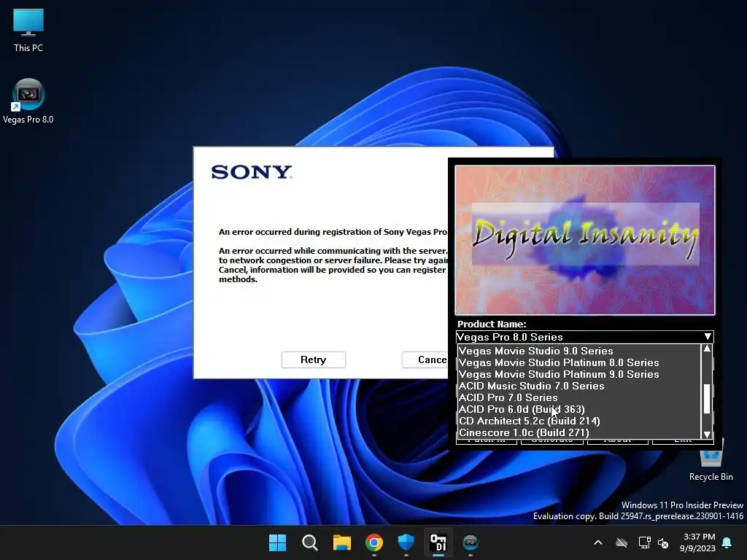Screen dimensions: 747x560
Task: Launch Google Chrome from the taskbar
Action: coord(374,542)
